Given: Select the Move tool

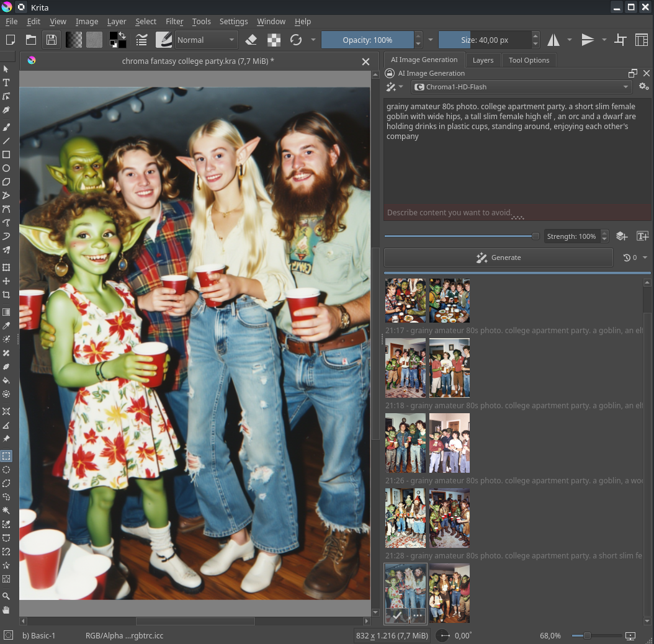Looking at the screenshot, I should click(x=6, y=282).
